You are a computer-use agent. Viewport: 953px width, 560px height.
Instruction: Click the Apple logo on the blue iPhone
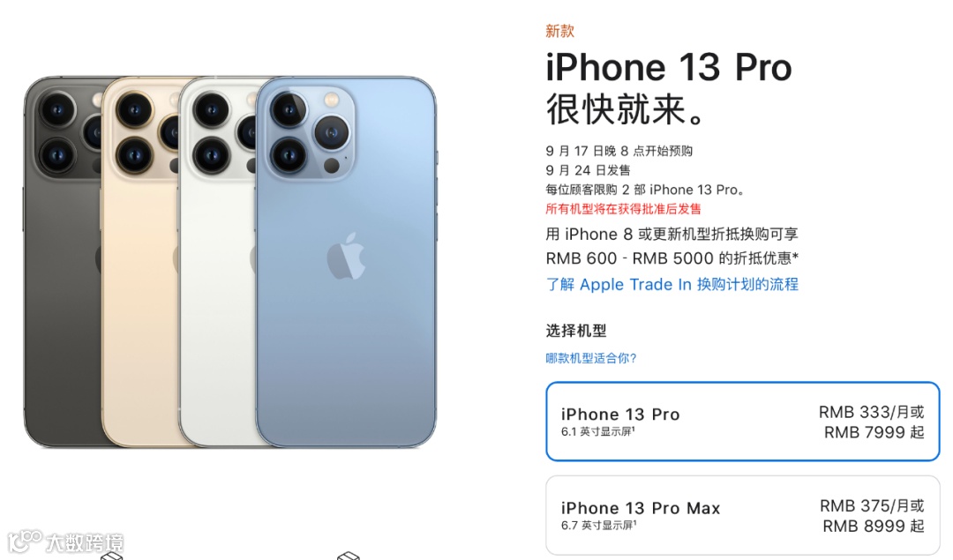(x=346, y=257)
